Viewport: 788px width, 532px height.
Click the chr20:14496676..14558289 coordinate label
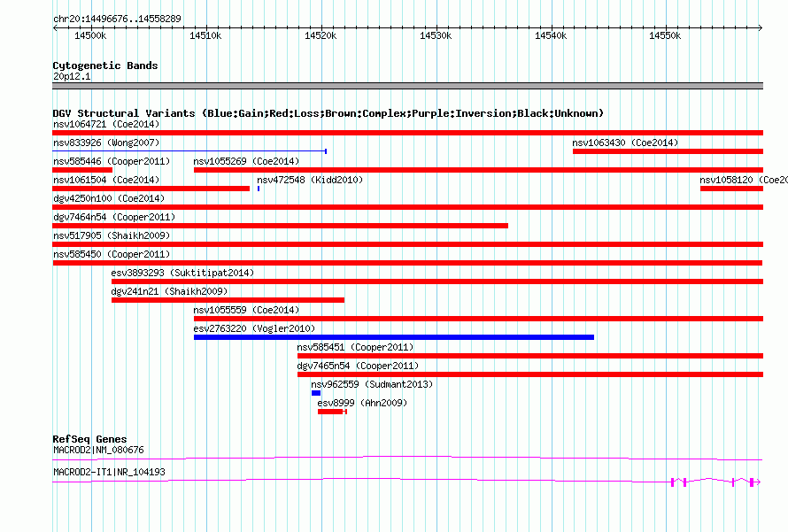pos(117,19)
